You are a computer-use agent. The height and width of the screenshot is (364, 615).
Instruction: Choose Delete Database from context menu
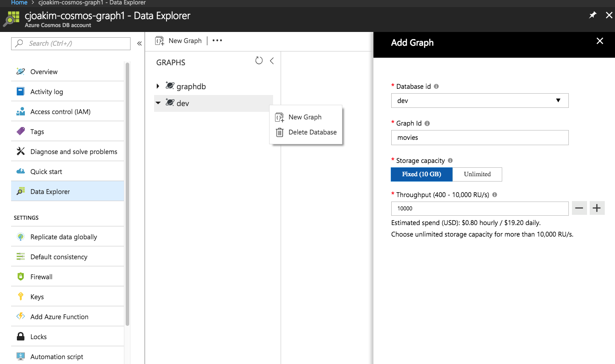point(306,132)
